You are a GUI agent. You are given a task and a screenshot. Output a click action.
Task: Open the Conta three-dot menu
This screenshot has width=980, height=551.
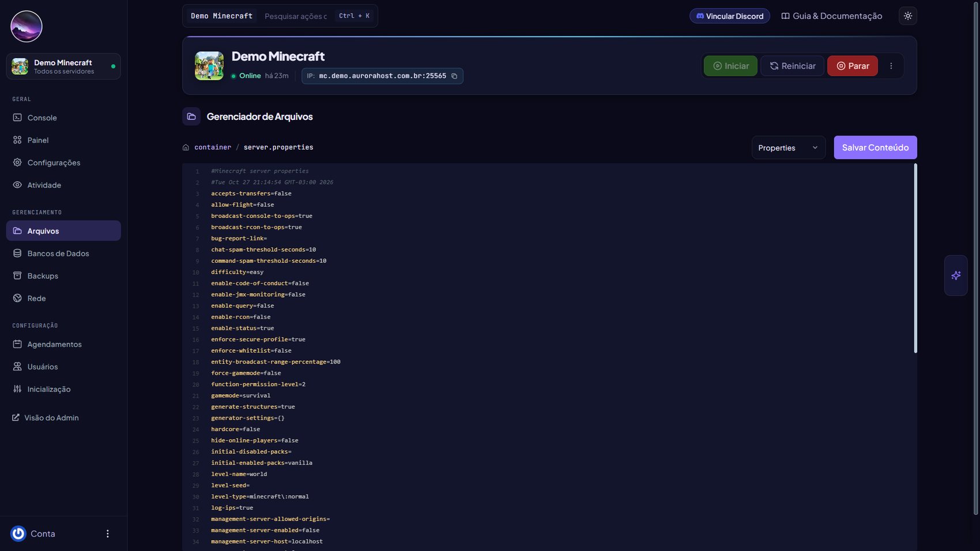tap(107, 534)
